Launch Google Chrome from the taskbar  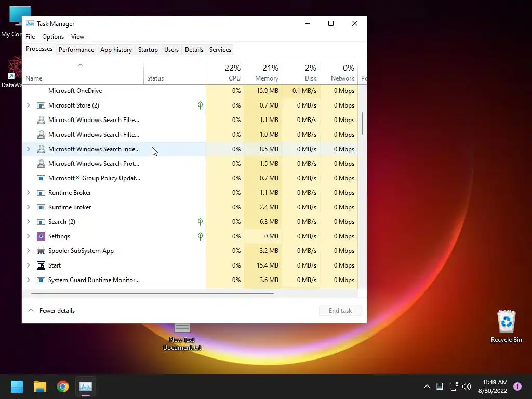63,387
